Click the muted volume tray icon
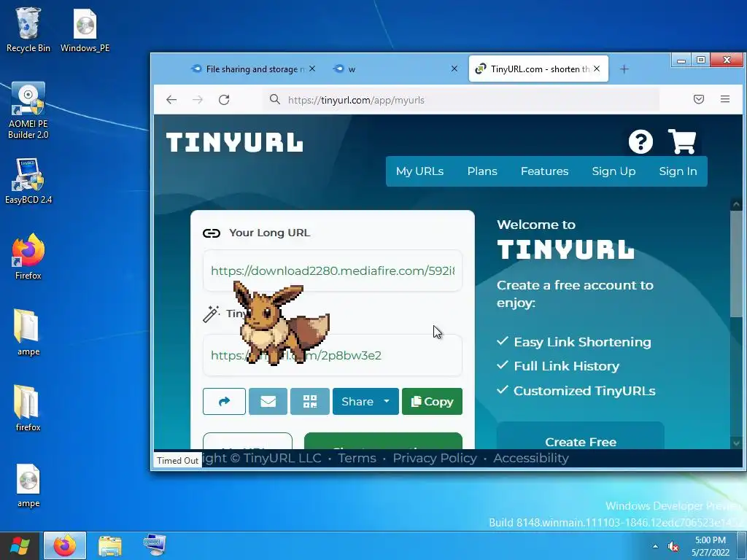This screenshot has width=747, height=560. 673,547
